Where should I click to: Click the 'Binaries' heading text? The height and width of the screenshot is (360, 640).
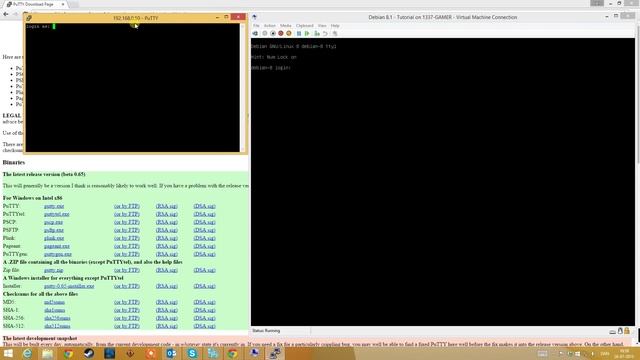click(14, 162)
